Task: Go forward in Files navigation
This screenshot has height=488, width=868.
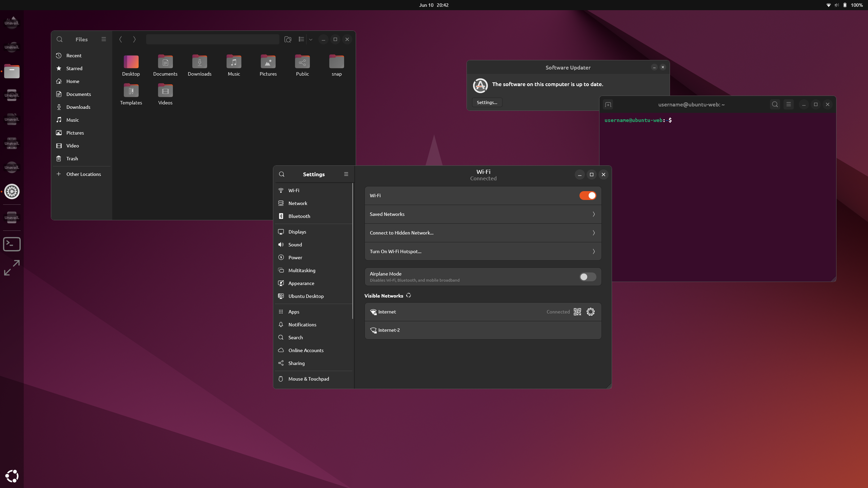Action: (134, 39)
